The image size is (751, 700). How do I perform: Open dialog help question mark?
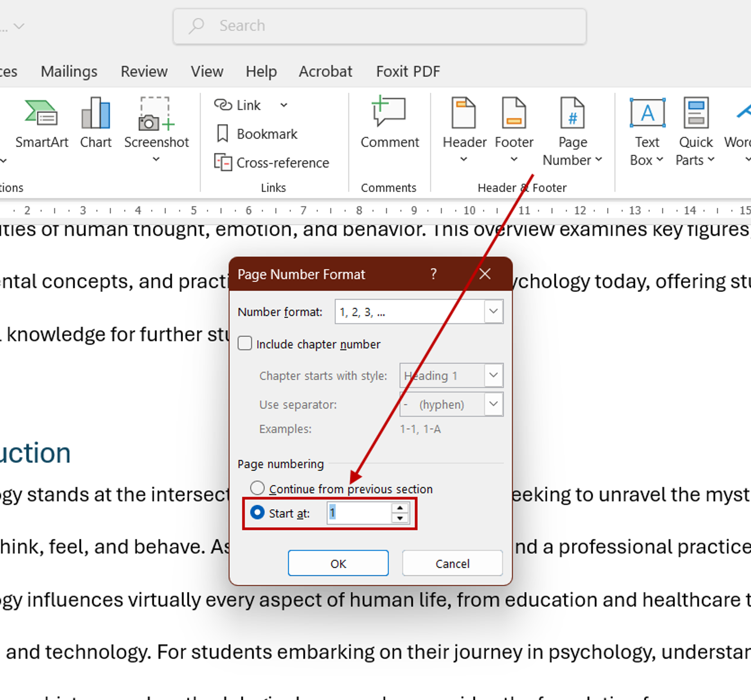tap(433, 274)
